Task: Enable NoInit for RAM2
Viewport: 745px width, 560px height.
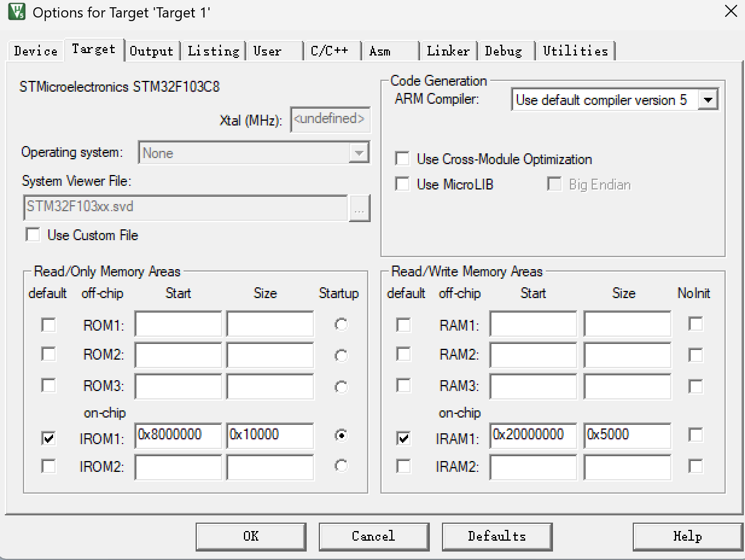Action: click(695, 355)
